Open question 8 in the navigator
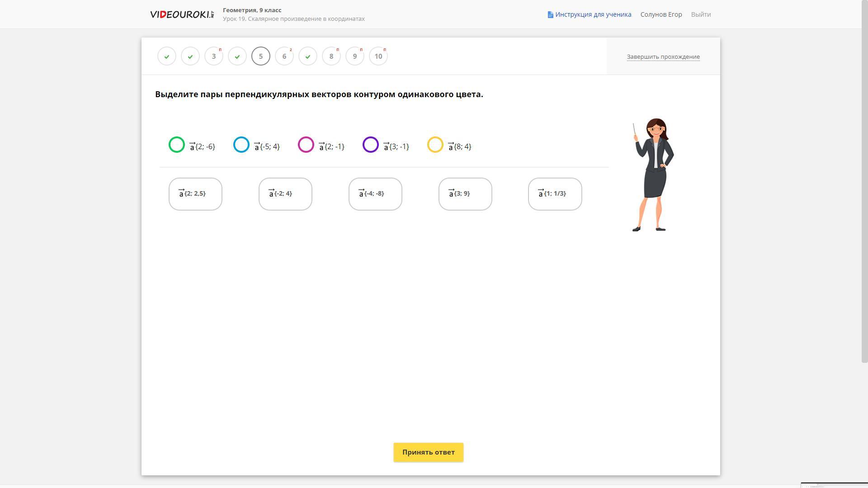This screenshot has height=488, width=868. 331,56
